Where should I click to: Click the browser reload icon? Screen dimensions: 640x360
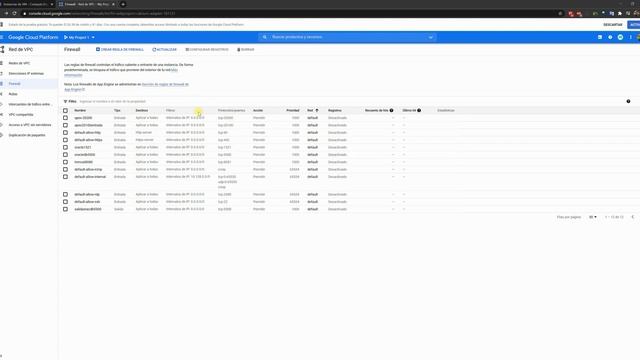(14, 13)
